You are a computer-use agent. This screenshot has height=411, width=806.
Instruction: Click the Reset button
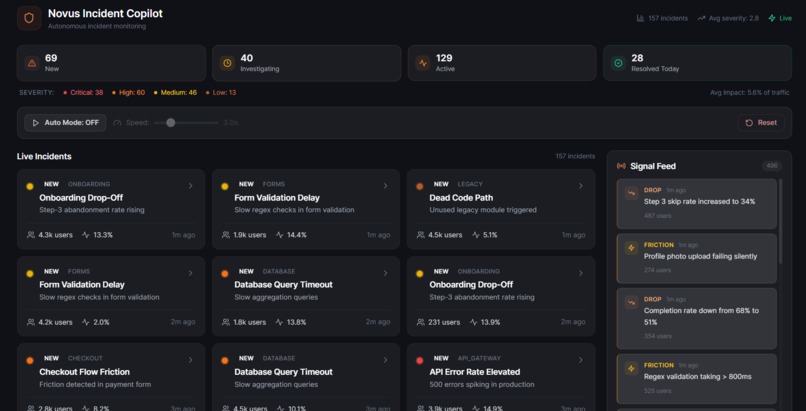[x=761, y=123]
